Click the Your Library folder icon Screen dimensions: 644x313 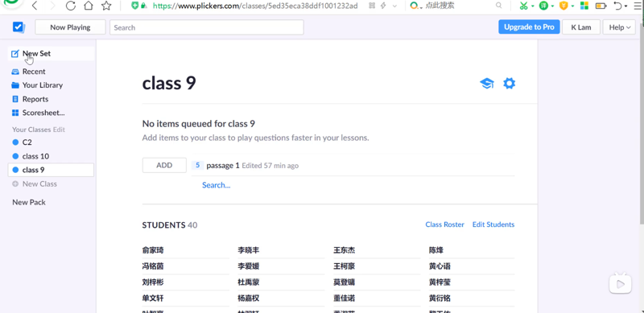click(x=15, y=85)
